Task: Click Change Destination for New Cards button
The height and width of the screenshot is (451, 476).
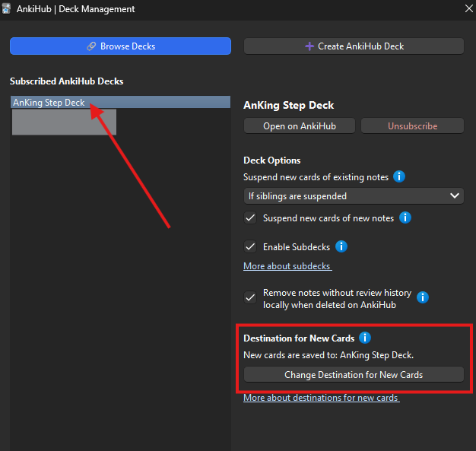Action: pyautogui.click(x=354, y=374)
